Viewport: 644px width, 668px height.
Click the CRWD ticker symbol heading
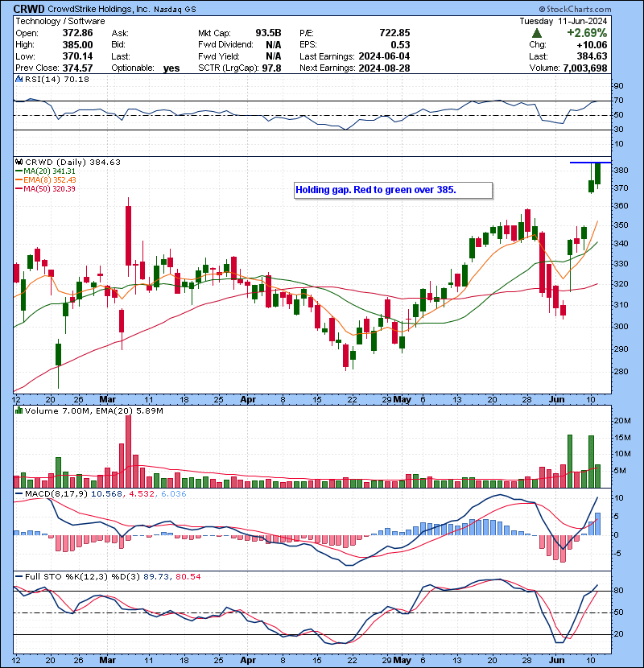pos(29,9)
